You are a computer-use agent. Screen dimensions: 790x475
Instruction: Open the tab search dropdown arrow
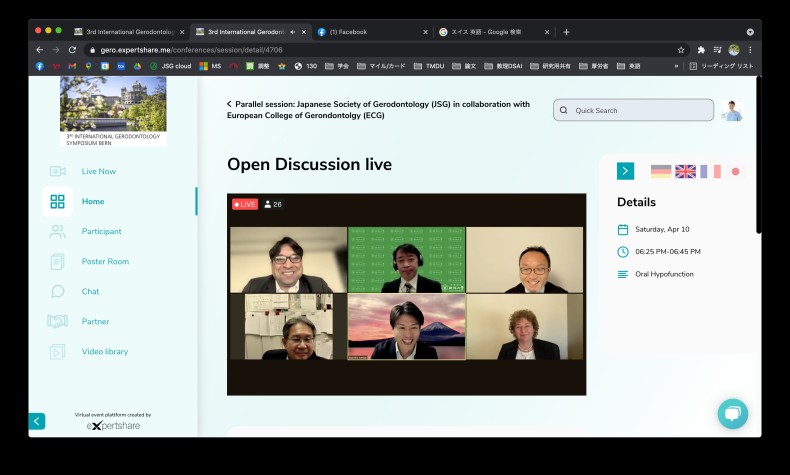coord(750,32)
